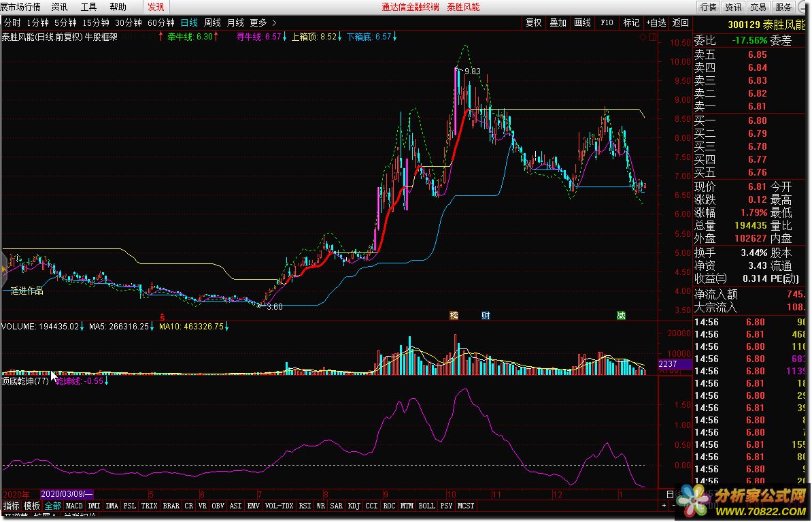The height and width of the screenshot is (522, 812).
Task: Click the 3.60 low price label on chart
Action: [275, 307]
